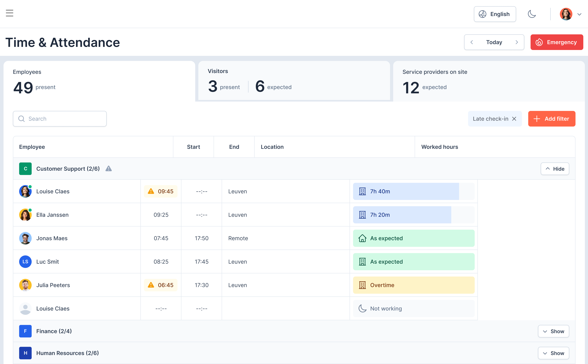This screenshot has height=364, width=588.
Task: Click the globe icon in language selector
Action: [482, 14]
